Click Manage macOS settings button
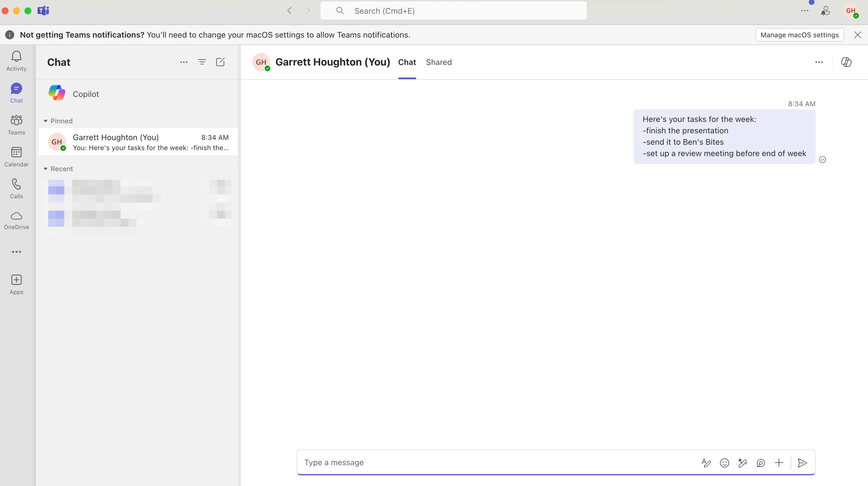The height and width of the screenshot is (486, 868). [x=799, y=35]
